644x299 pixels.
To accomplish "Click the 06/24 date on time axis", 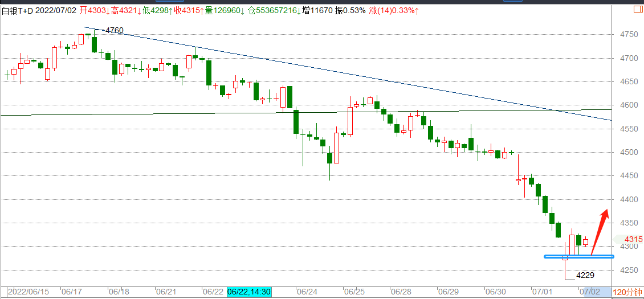I will 307,292.
